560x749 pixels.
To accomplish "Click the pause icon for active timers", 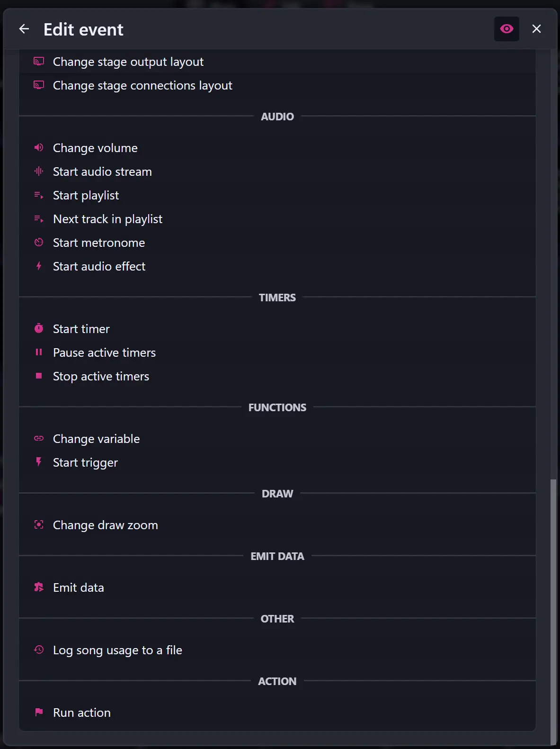I will (x=39, y=352).
